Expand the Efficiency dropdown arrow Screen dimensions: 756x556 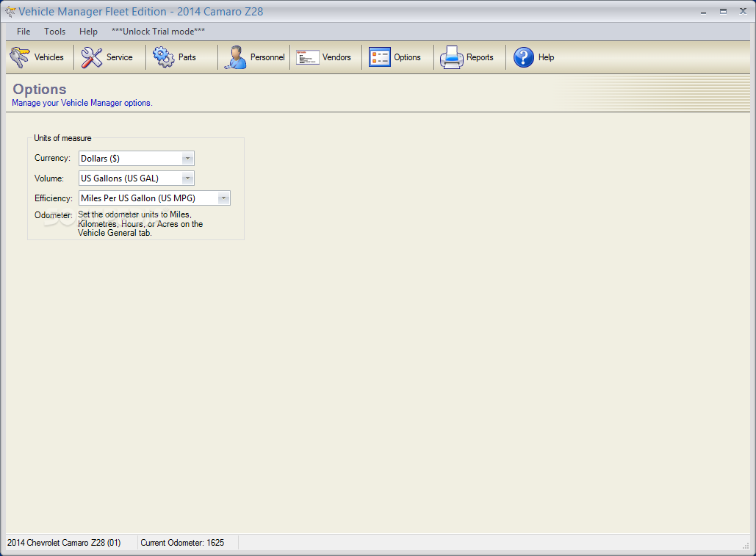point(223,198)
